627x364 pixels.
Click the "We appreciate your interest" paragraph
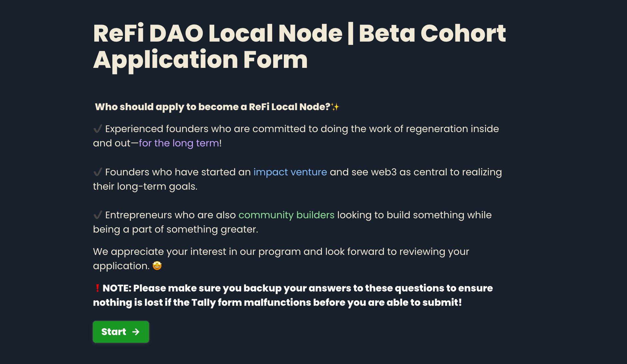point(281,252)
